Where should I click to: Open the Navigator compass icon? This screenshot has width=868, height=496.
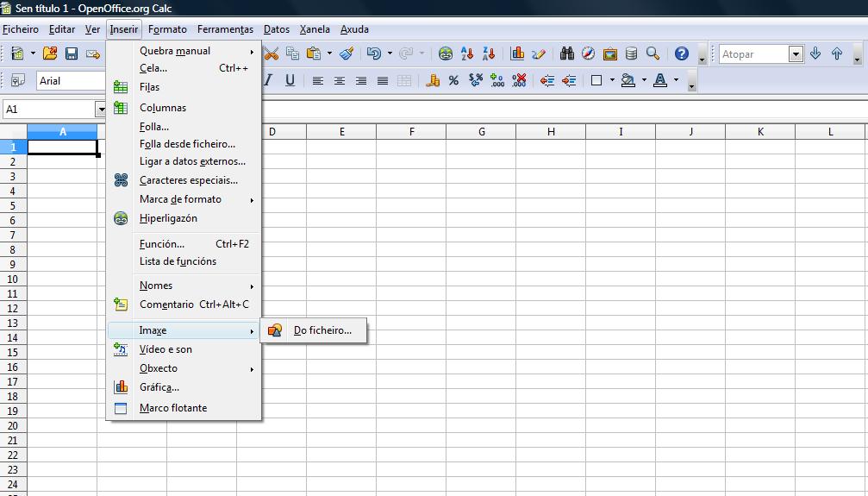pyautogui.click(x=588, y=54)
